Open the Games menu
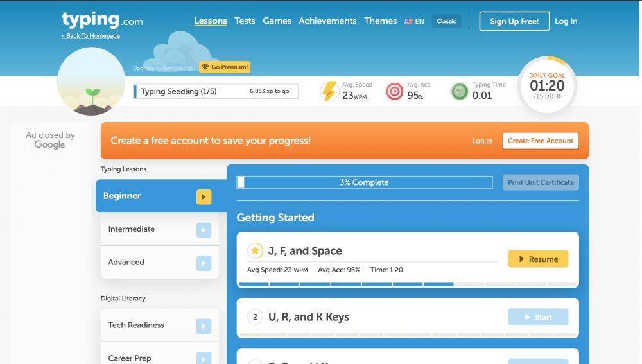 (277, 21)
